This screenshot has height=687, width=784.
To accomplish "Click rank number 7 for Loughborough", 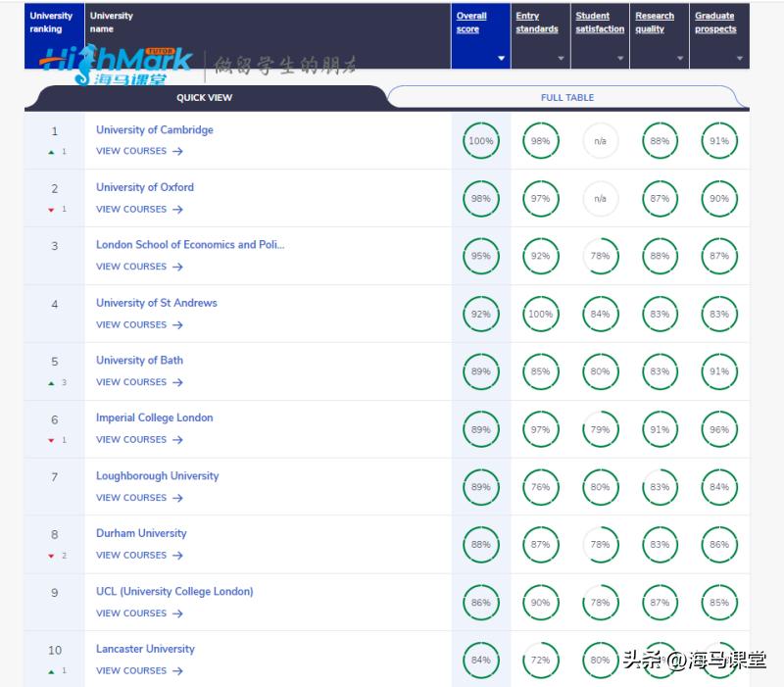I will coord(55,477).
